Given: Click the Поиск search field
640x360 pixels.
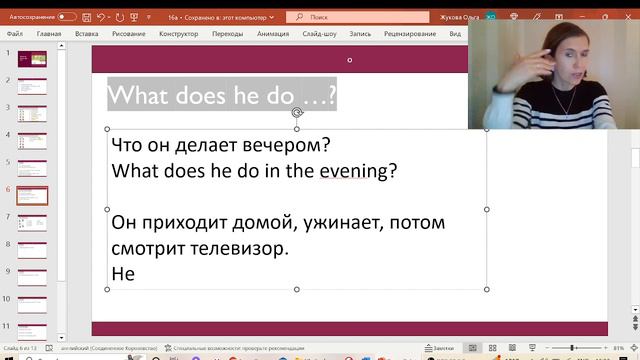Looking at the screenshot, I should [358, 17].
